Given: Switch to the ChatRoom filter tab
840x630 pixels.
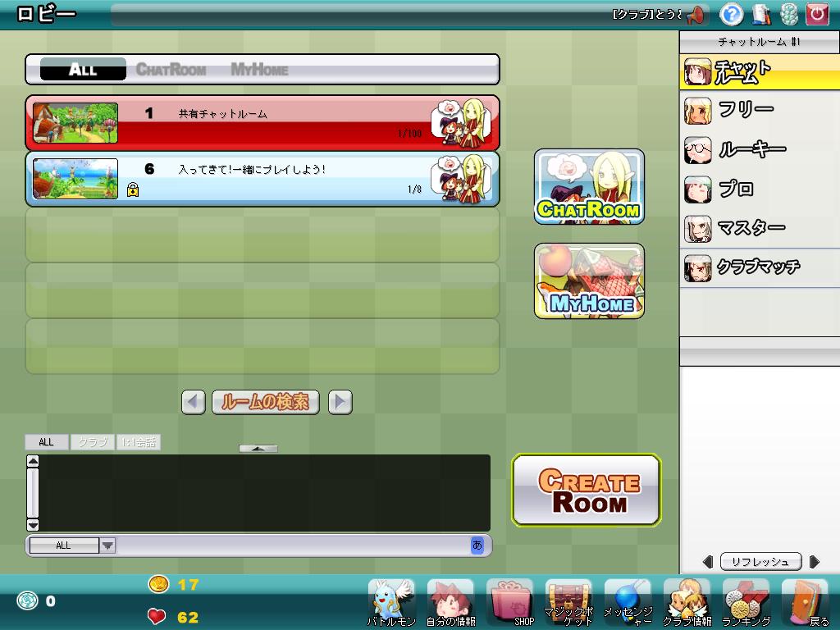Looking at the screenshot, I should pos(171,70).
